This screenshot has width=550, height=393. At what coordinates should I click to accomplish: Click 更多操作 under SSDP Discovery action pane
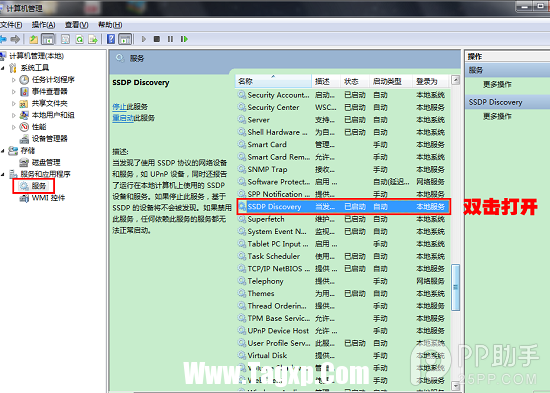point(497,116)
